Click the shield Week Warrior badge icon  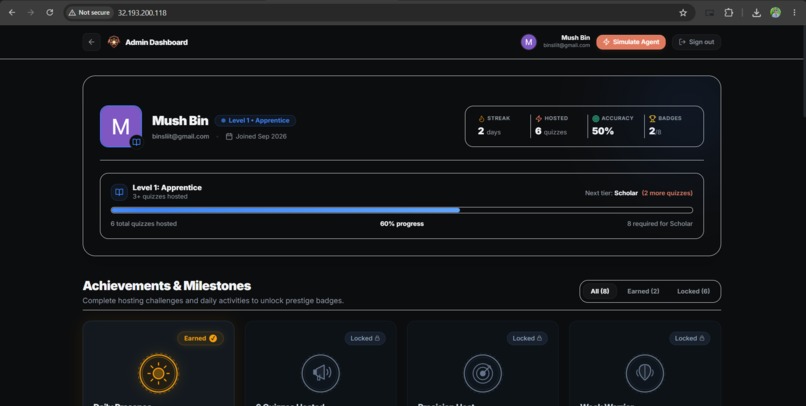coord(645,373)
